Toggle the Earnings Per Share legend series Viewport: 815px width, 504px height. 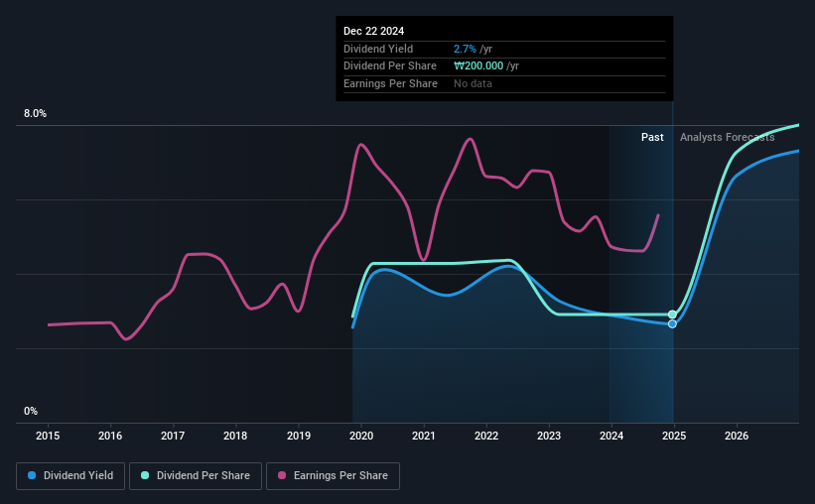[x=333, y=476]
